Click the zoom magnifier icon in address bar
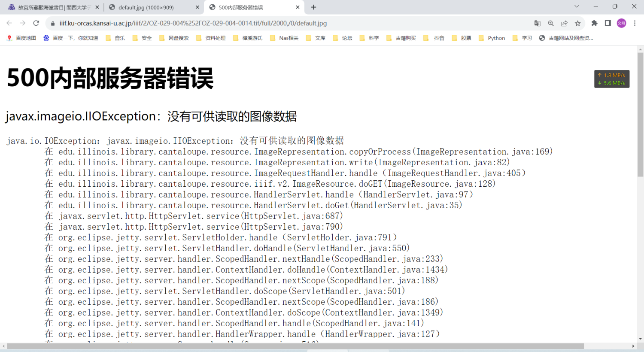This screenshot has height=352, width=644. tap(551, 23)
